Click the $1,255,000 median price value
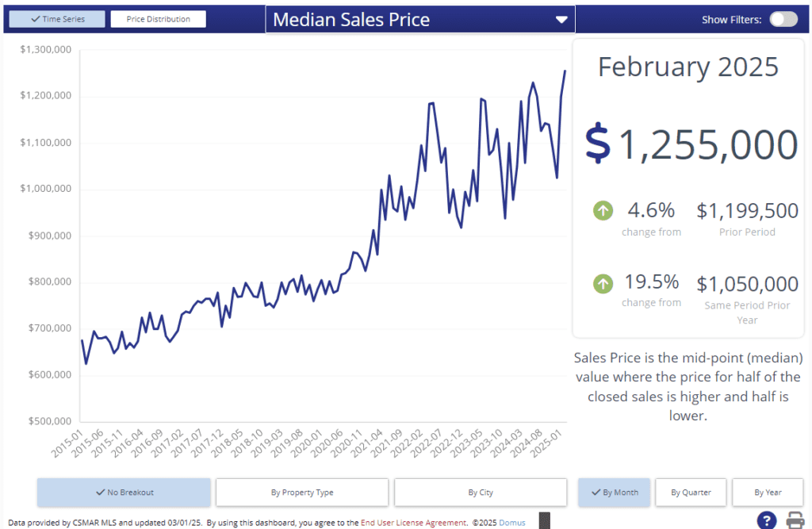The width and height of the screenshot is (812, 529). pyautogui.click(x=691, y=144)
